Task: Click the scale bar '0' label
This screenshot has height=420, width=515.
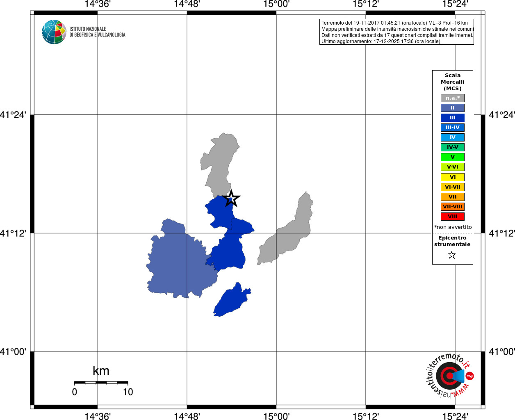Action: click(x=75, y=392)
